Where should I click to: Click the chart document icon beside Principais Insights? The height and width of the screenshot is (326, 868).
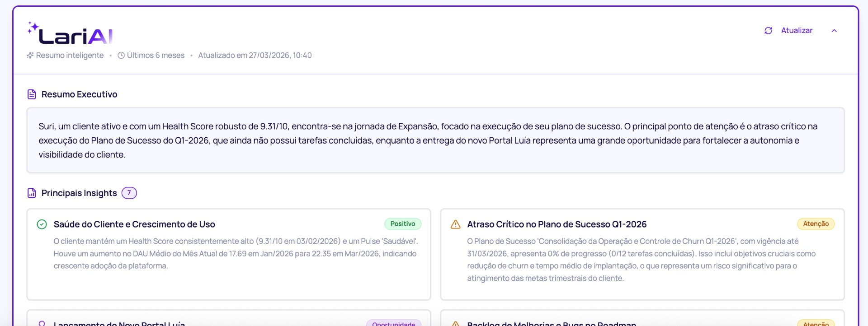pyautogui.click(x=32, y=193)
